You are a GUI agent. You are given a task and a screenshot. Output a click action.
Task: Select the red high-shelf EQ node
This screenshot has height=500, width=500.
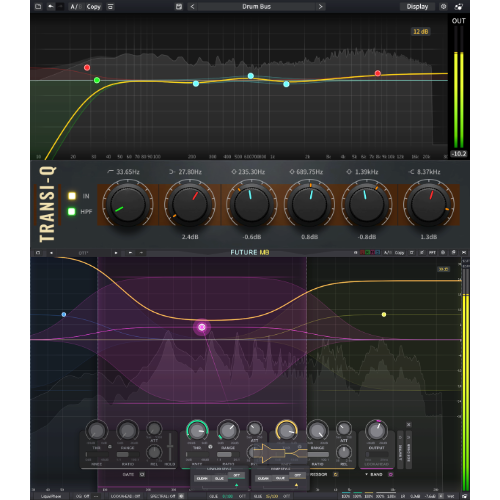pyautogui.click(x=378, y=73)
